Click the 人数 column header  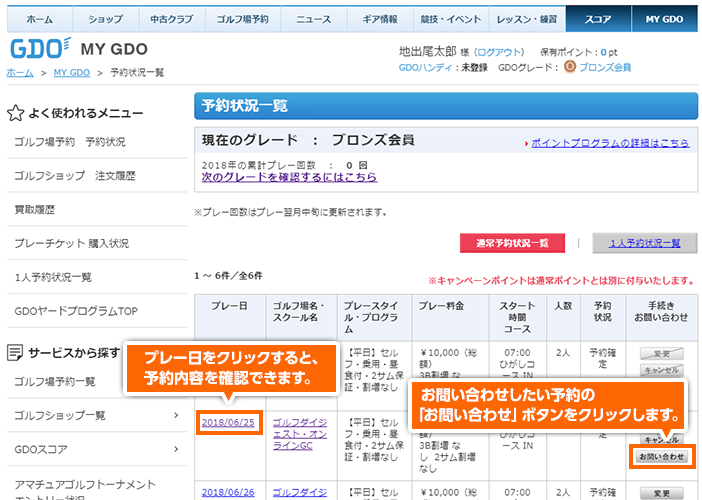[x=563, y=317]
